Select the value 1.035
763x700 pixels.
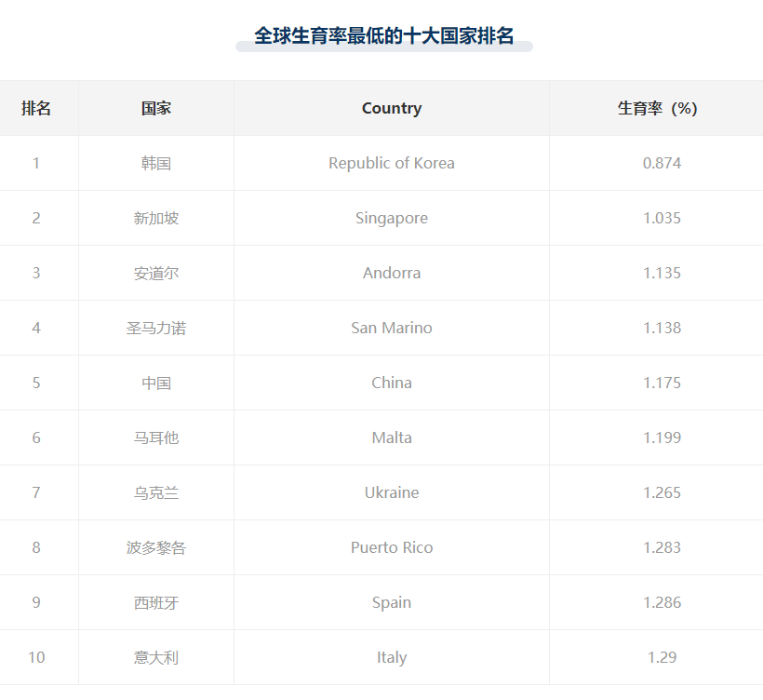662,218
